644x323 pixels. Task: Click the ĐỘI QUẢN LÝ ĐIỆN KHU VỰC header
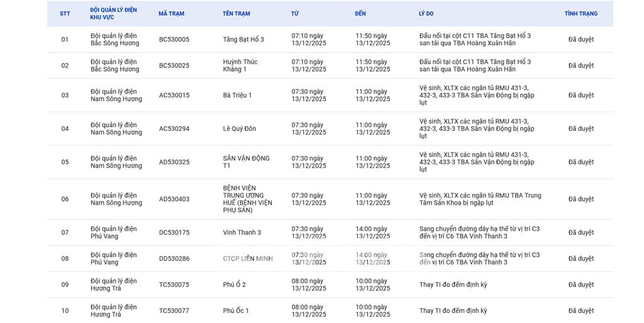coord(113,14)
